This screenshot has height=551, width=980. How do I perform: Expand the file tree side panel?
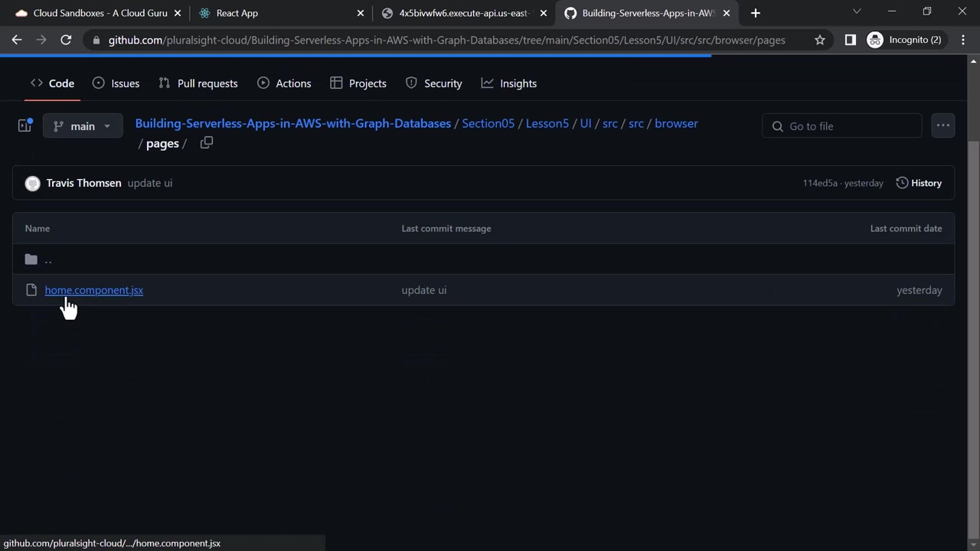(x=24, y=126)
